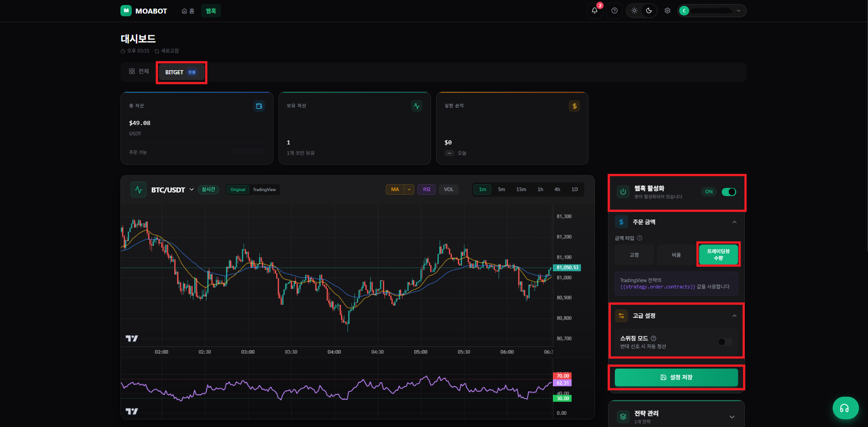Collapse the 주문 금액 section
This screenshot has width=868, height=427.
click(734, 222)
